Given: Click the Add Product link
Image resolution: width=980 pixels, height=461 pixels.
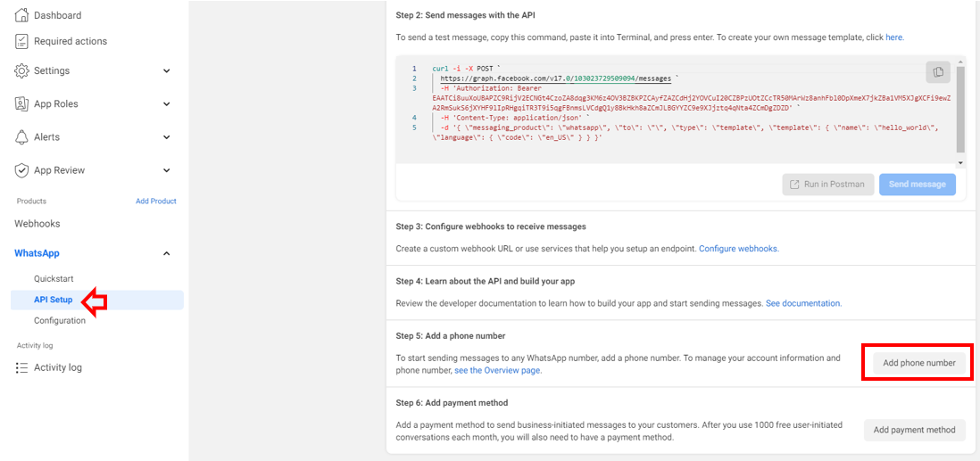Looking at the screenshot, I should [156, 202].
